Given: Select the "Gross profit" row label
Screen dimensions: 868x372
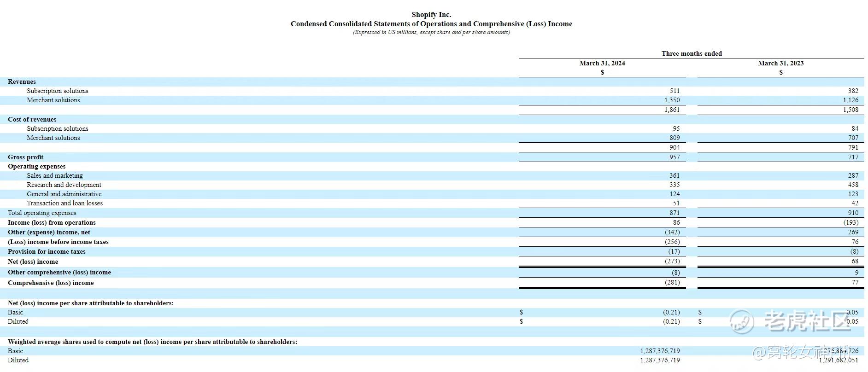Looking at the screenshot, I should [x=26, y=157].
